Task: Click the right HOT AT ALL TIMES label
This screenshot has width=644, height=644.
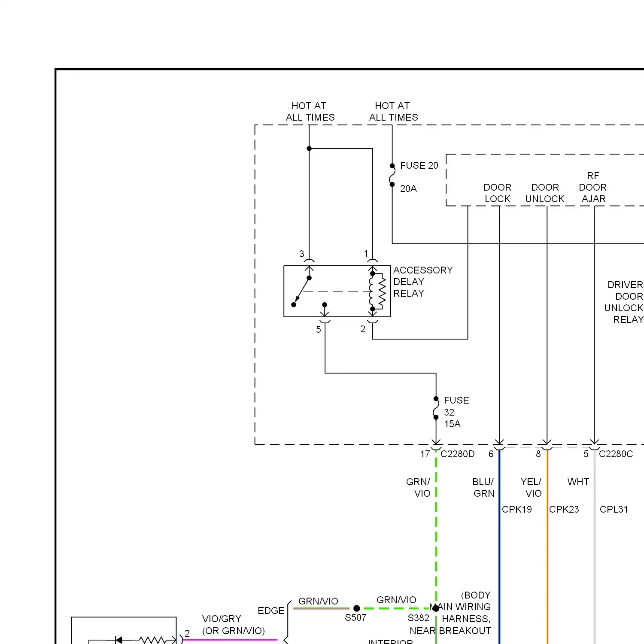Action: click(x=393, y=112)
